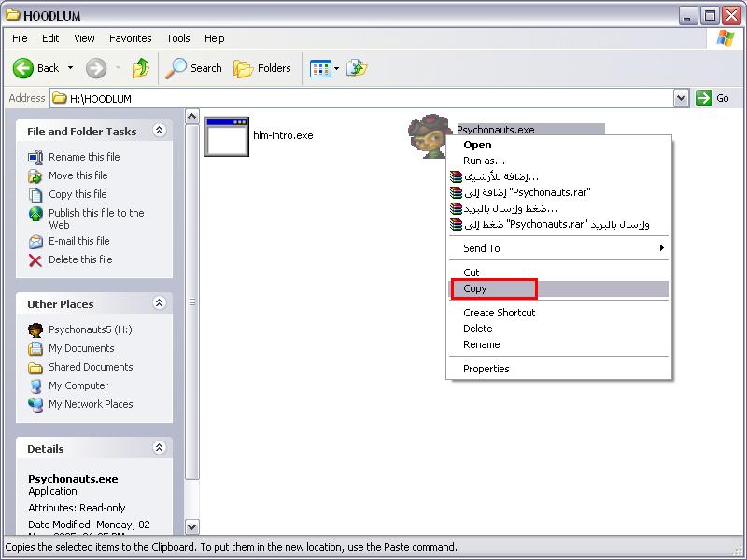Click the H:\HOODLUM address field
The image size is (747, 560).
pyautogui.click(x=364, y=98)
